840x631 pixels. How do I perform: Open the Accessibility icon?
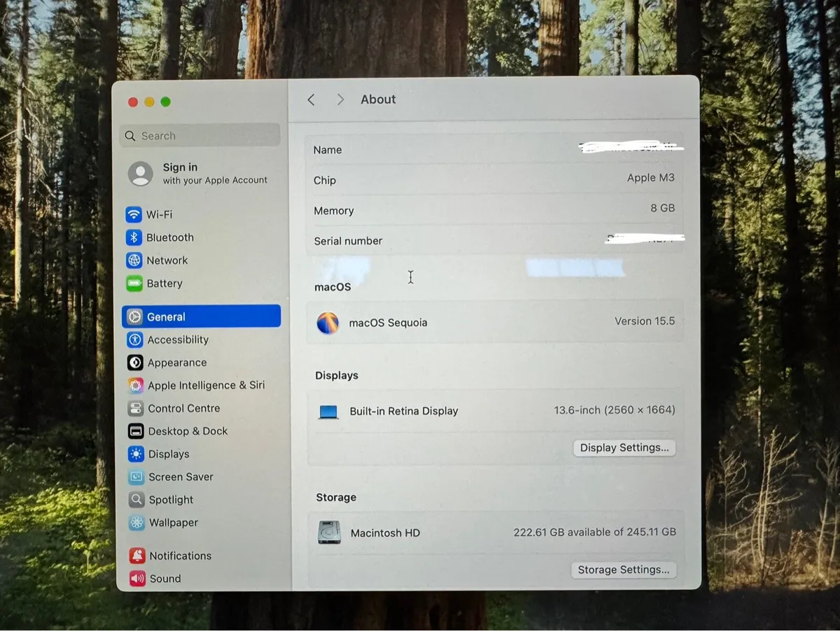(135, 340)
